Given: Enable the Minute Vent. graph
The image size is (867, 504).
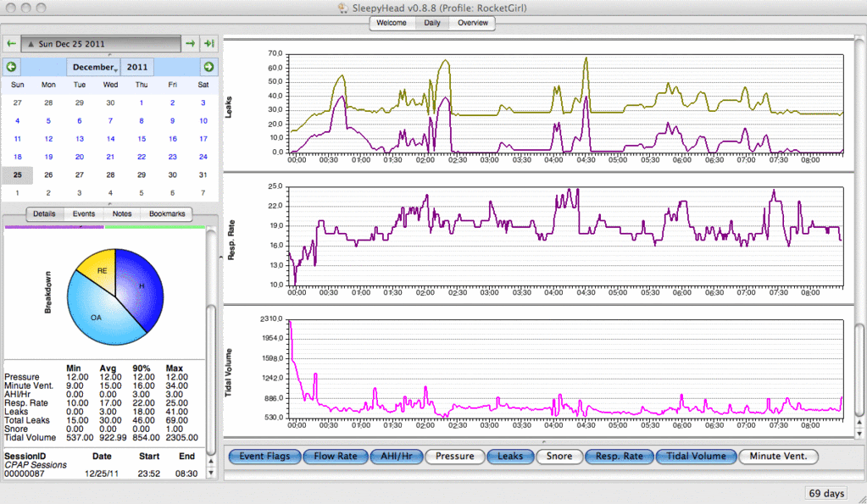Looking at the screenshot, I should coord(778,457).
